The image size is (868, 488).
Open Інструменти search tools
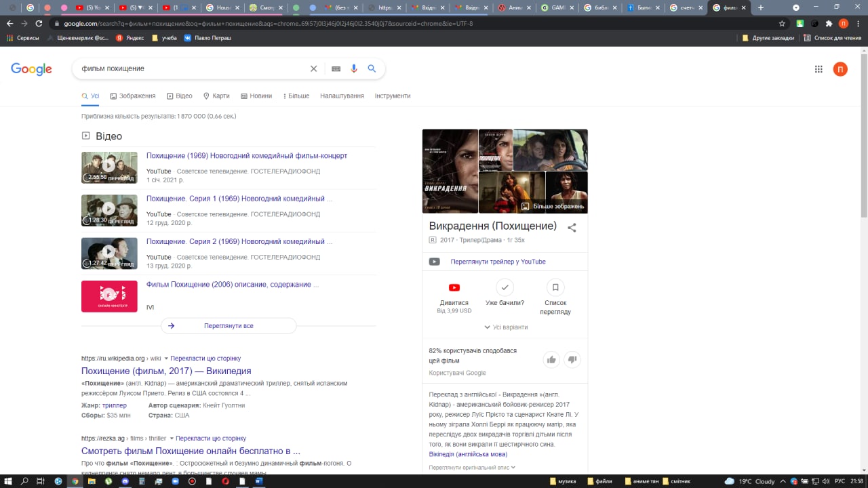pos(393,96)
